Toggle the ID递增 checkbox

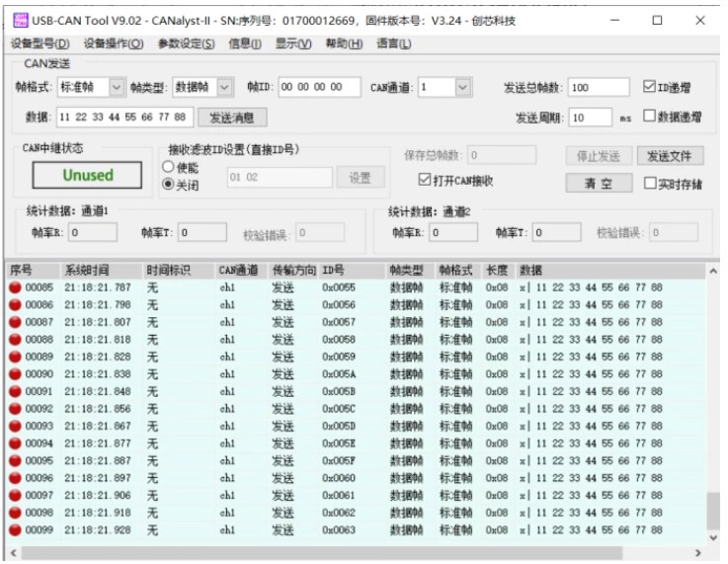click(x=649, y=86)
